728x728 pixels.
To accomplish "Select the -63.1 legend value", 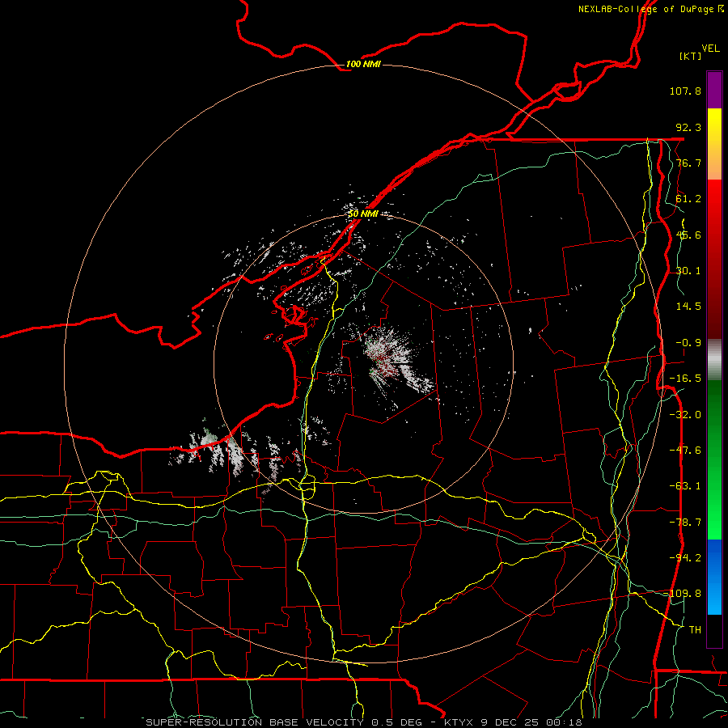I will (x=685, y=486).
